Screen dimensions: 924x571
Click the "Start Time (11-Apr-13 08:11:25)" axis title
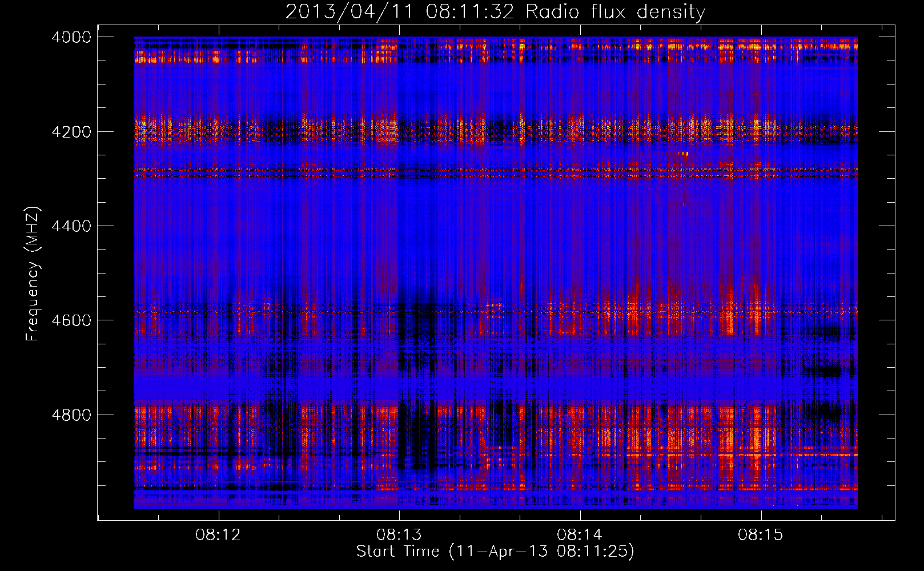495,552
